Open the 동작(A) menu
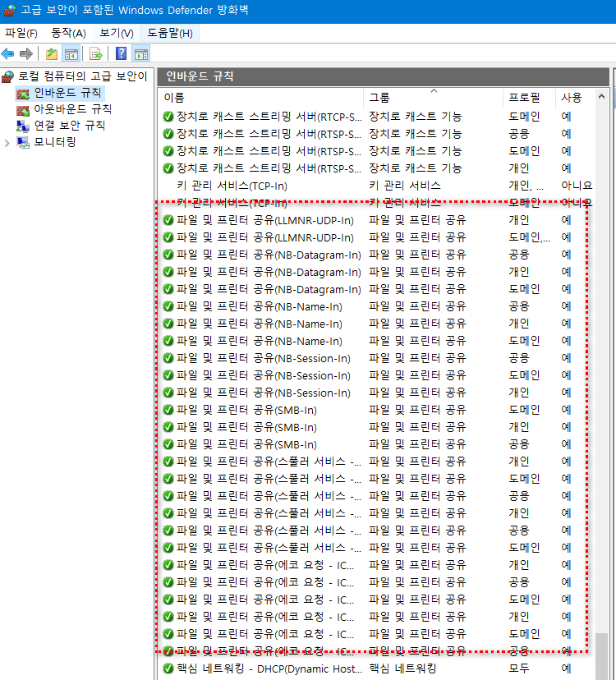Image resolution: width=616 pixels, height=680 pixels. 68,34
